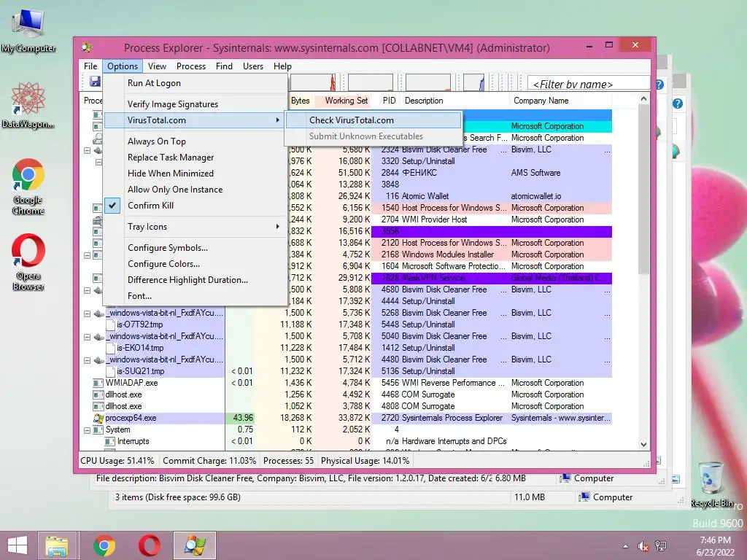Enable Allow Only One Instance
The width and height of the screenshot is (747, 560).
pyautogui.click(x=195, y=190)
